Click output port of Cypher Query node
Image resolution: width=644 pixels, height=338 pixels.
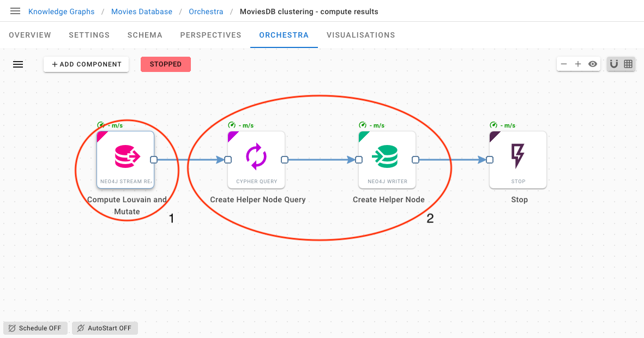coord(285,160)
